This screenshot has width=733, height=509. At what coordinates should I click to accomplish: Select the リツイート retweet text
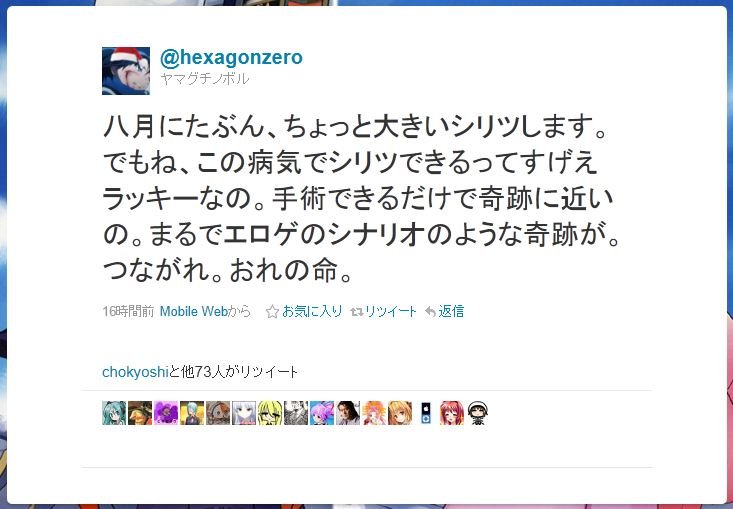tap(391, 311)
